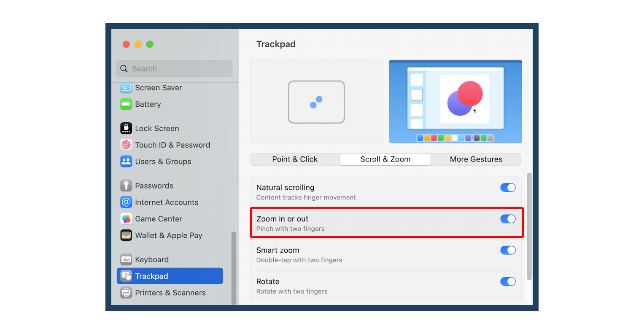Viewport: 644px width, 334px height.
Task: Switch to the Point & Click tab
Action: point(295,159)
